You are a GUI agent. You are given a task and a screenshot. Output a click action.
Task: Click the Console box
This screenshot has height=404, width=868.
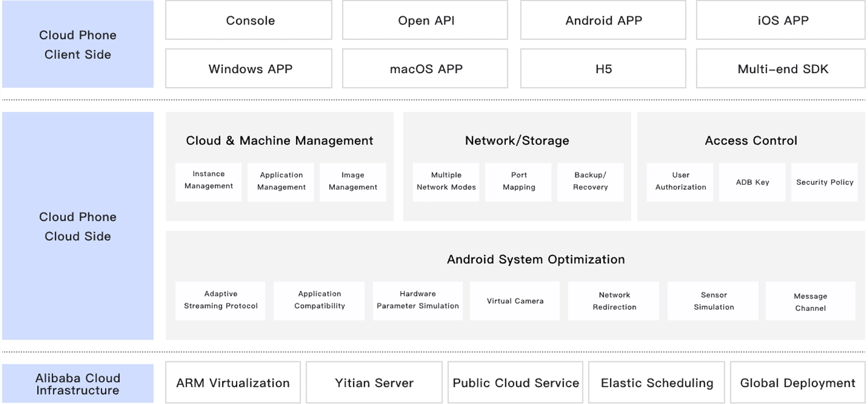click(249, 20)
